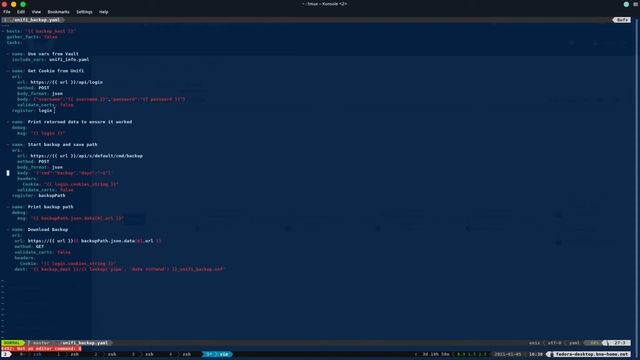Select the unifi_backup.yaml buffer tab at top
The width and height of the screenshot is (640, 360).
click(x=33, y=20)
